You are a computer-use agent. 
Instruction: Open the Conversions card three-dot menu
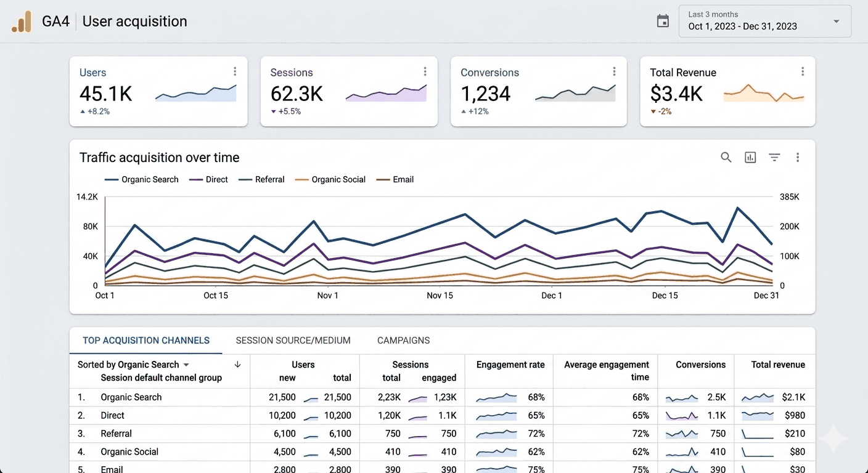614,71
